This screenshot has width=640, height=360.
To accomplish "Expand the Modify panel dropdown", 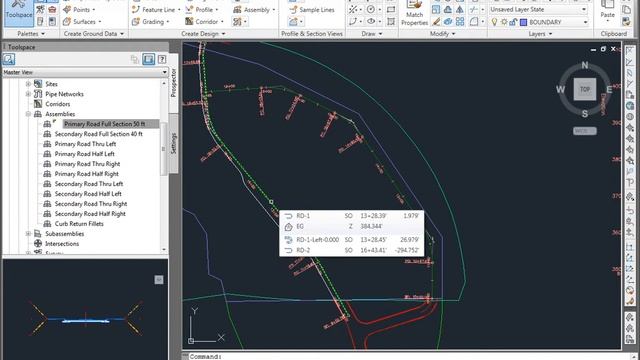I will pyautogui.click(x=442, y=34).
